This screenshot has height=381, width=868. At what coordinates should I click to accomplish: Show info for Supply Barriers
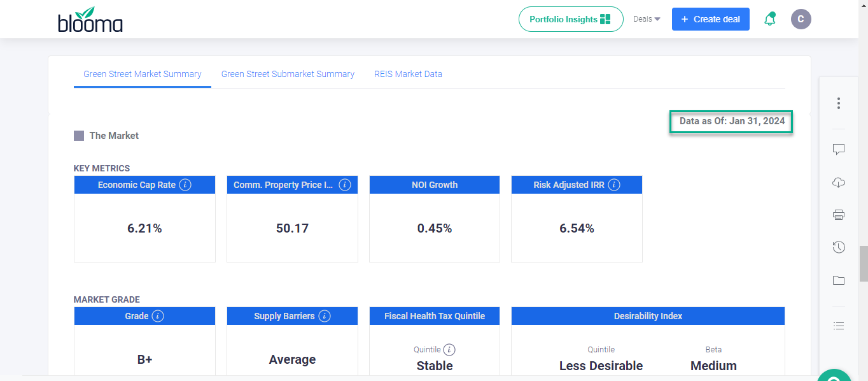(x=325, y=316)
